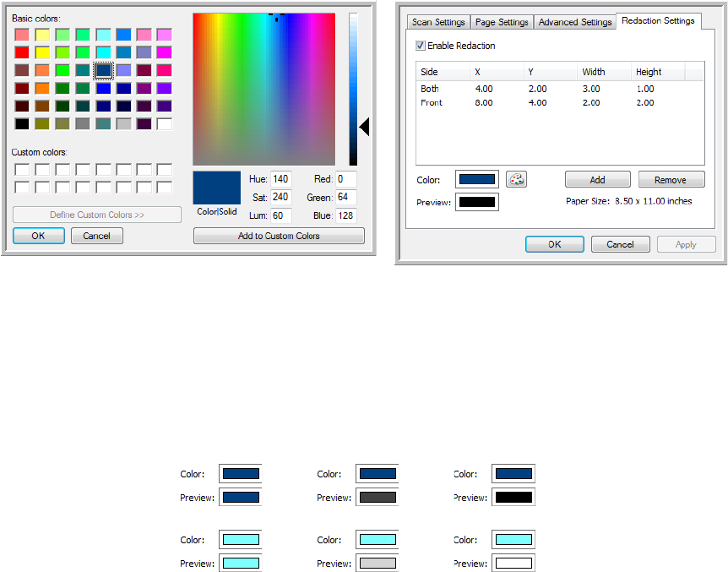Choose the white basic color swatch
Viewport: 728px width, 572px height.
click(164, 123)
